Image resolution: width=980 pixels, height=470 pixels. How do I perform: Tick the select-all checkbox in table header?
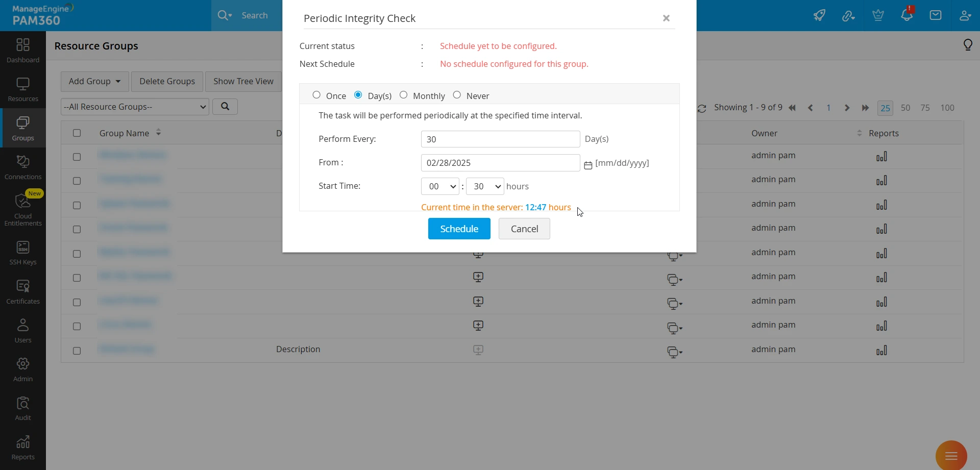77,133
